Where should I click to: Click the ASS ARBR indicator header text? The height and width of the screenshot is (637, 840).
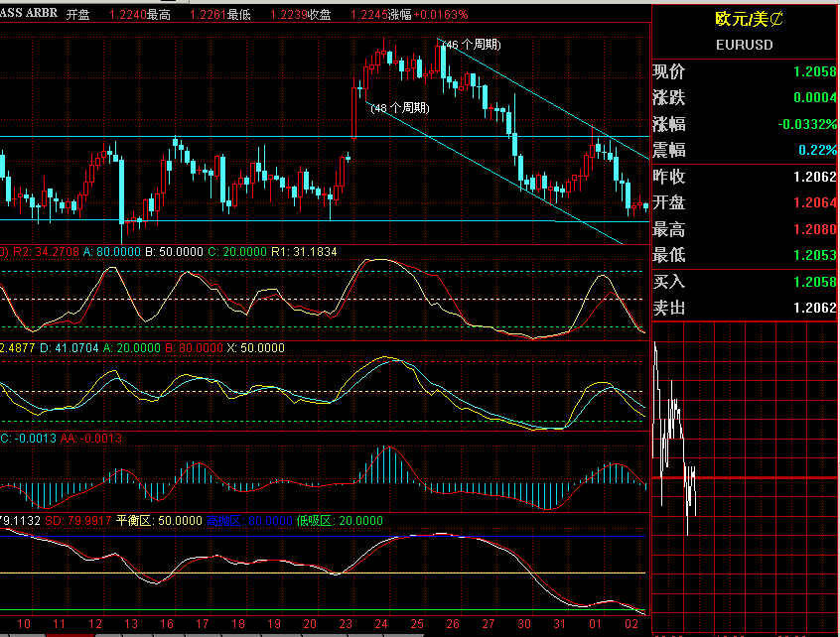point(29,13)
